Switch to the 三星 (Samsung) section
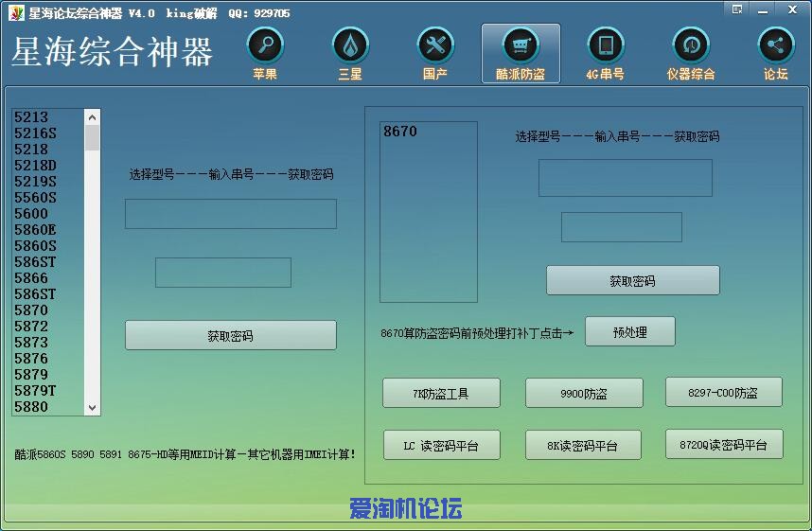 coord(350,54)
